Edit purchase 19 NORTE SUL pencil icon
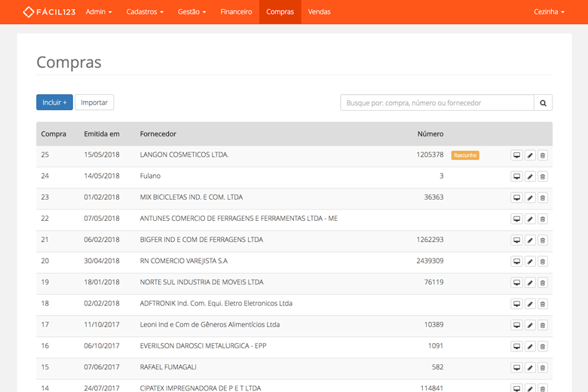 pyautogui.click(x=530, y=283)
